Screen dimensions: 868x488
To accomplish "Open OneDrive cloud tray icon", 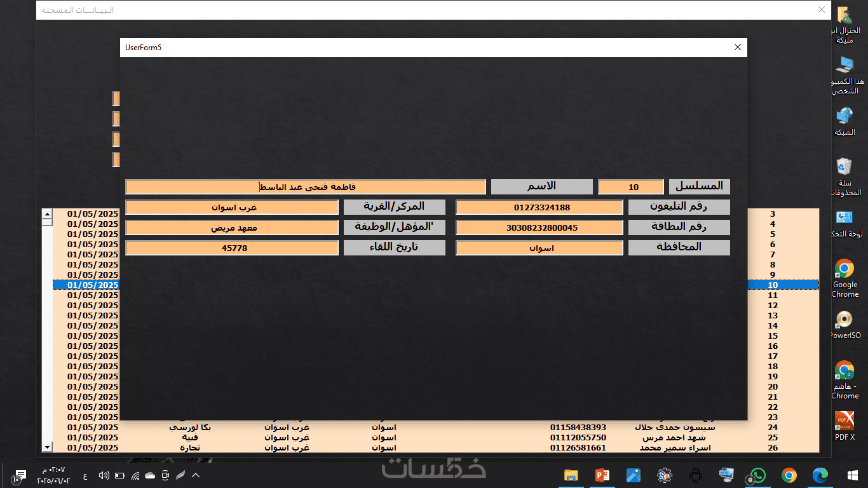I will (x=150, y=475).
